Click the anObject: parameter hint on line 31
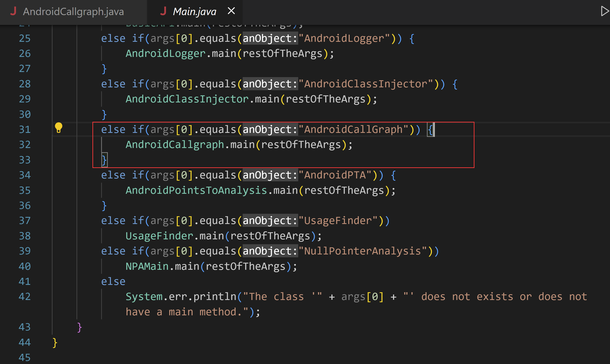This screenshot has height=364, width=610. pos(270,130)
